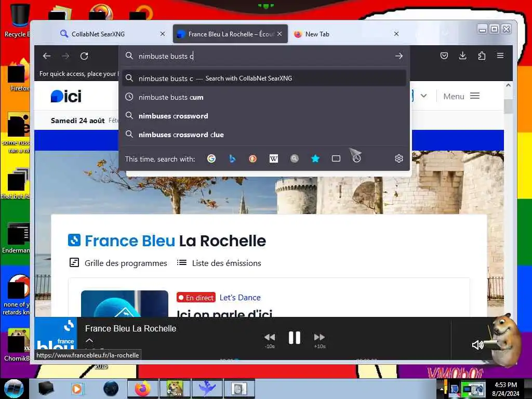Image resolution: width=532 pixels, height=399 pixels.
Task: Open the media player taskbar icon
Action: (77, 389)
